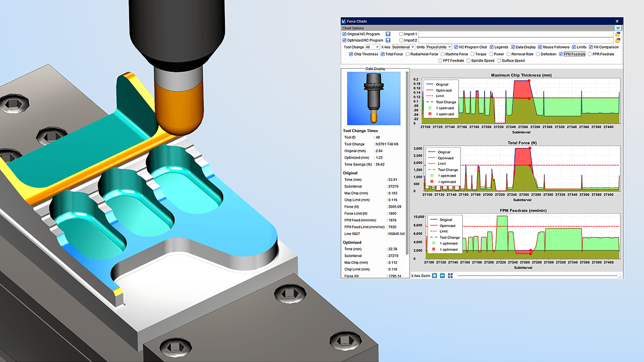Select the X Axis Subinterval dropdown
644x362 pixels.
[x=403, y=47]
